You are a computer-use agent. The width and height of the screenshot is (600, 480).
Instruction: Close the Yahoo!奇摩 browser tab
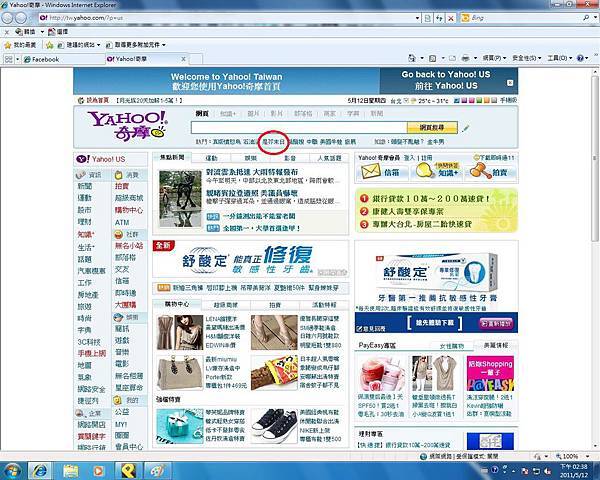pyautogui.click(x=183, y=59)
